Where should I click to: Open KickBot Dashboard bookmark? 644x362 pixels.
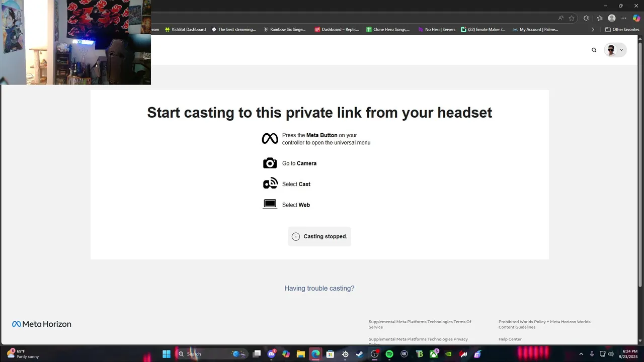pyautogui.click(x=185, y=30)
